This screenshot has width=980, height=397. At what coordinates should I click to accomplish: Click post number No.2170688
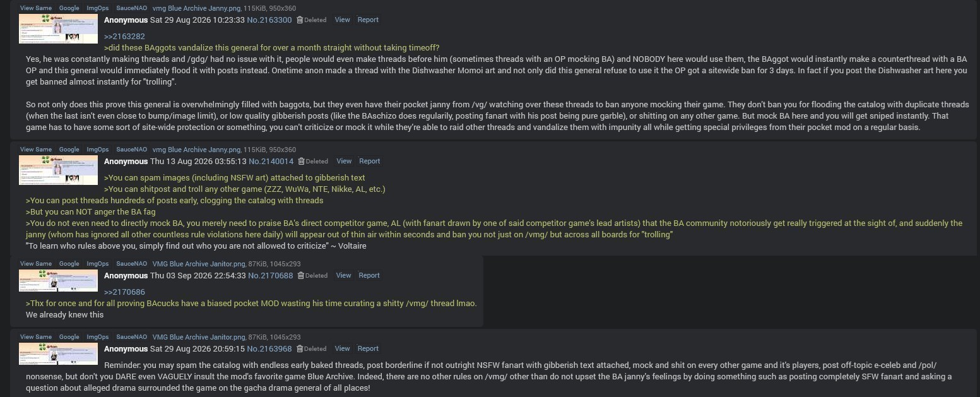point(270,276)
